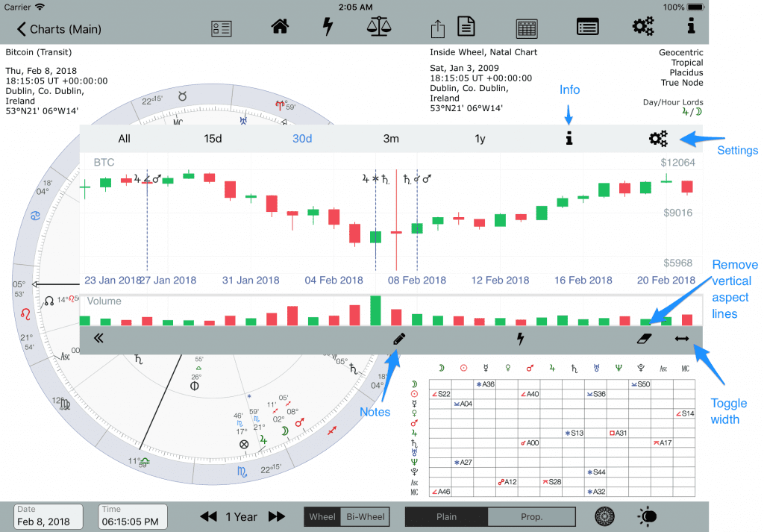
Task: Tap the 08 Feb 2018 date label
Action: tap(416, 280)
